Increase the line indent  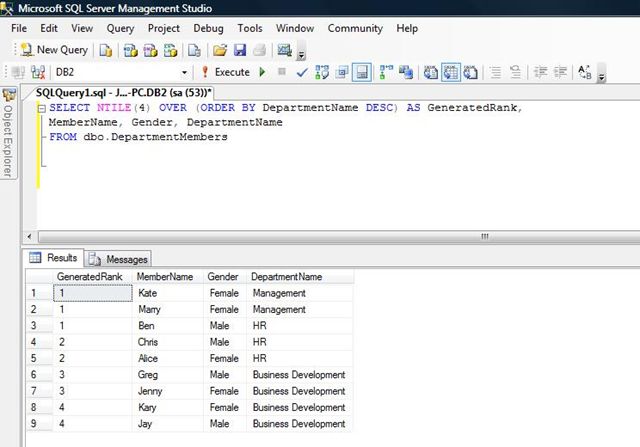pos(560,72)
